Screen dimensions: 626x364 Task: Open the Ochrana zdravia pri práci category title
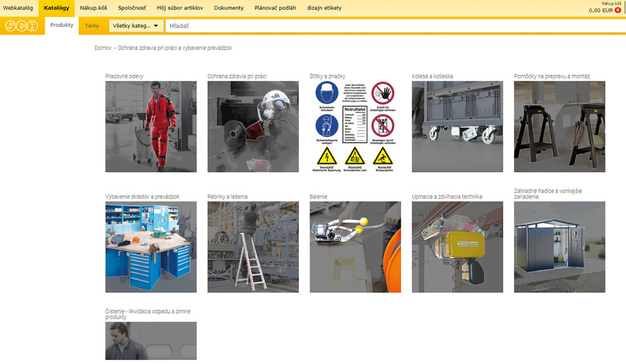pyautogui.click(x=237, y=76)
